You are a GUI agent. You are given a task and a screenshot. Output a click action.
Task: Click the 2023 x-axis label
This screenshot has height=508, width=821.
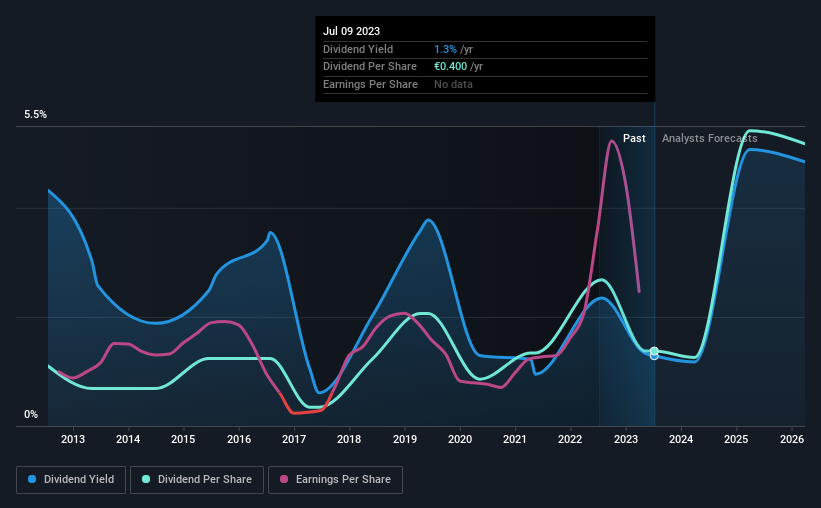(626, 439)
